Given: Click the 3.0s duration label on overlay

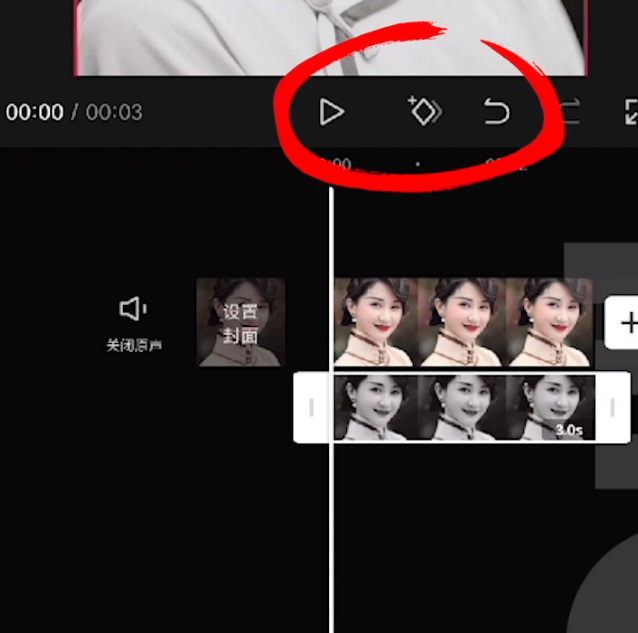Looking at the screenshot, I should pyautogui.click(x=569, y=430).
